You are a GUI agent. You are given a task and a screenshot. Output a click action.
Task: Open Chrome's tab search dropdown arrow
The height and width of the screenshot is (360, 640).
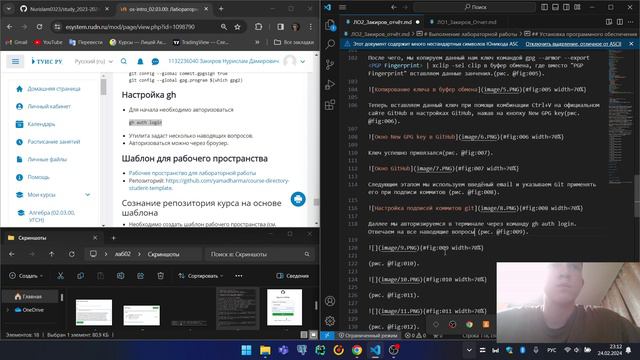[9, 9]
